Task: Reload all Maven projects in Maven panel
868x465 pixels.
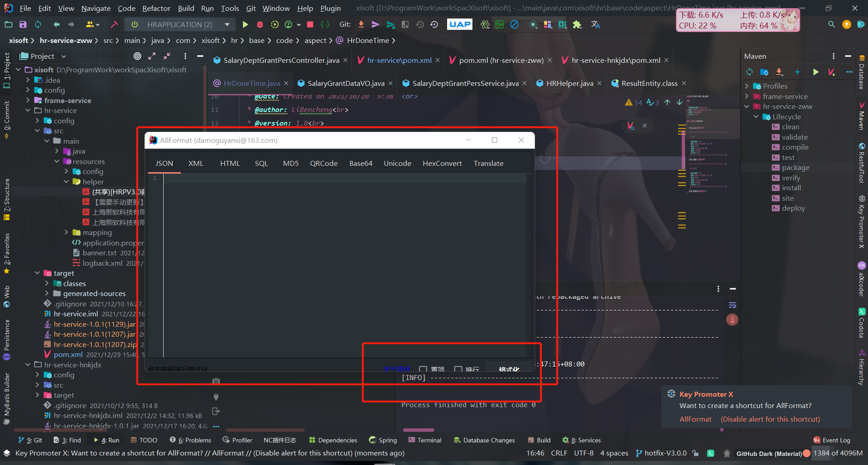Action: 750,72
